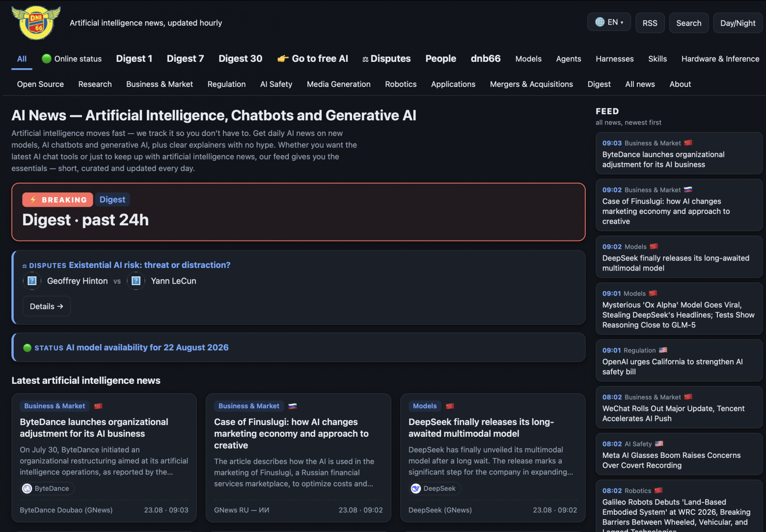
Task: Open the Digest 1 tab
Action: point(134,59)
